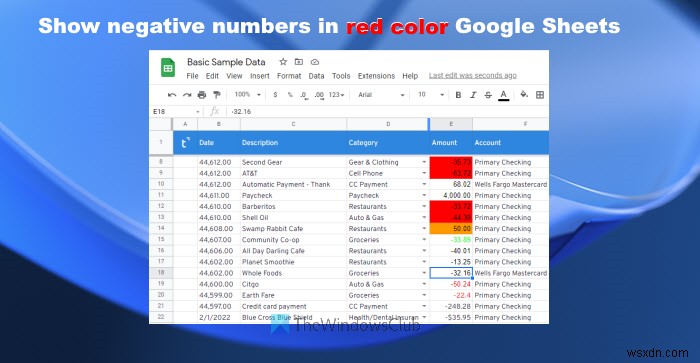Select the Account header cell
700x363 pixels.
511,143
